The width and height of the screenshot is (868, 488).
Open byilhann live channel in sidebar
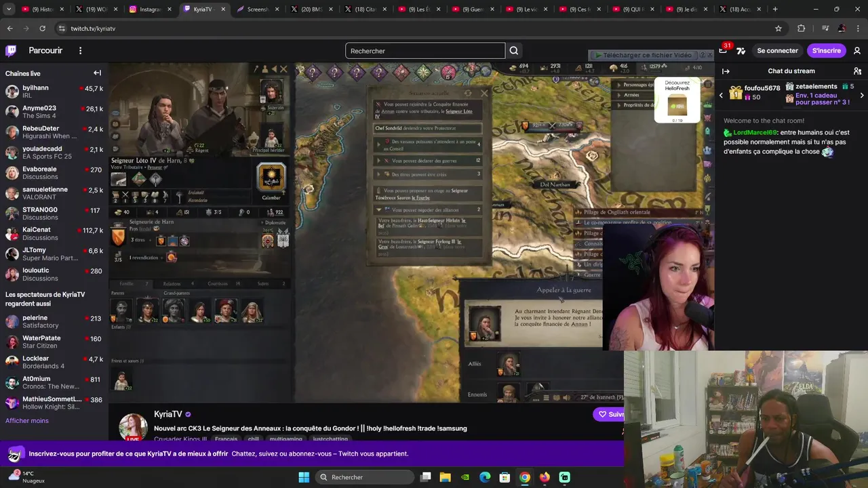[x=54, y=91]
